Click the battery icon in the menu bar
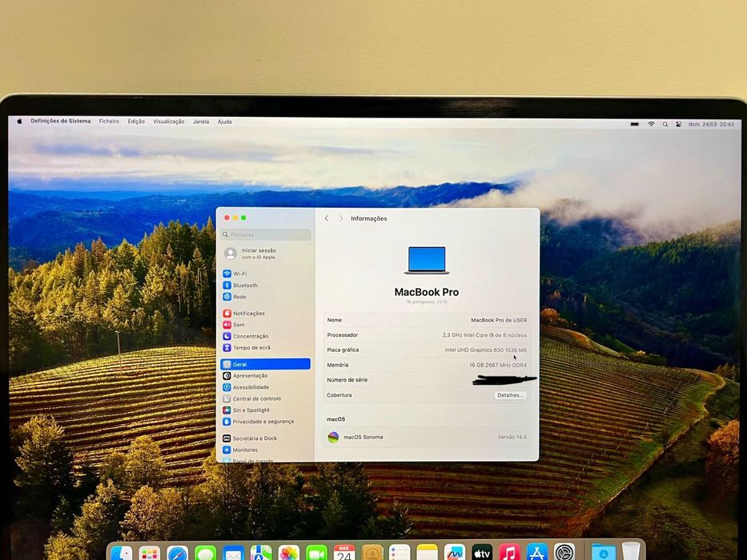The height and width of the screenshot is (560, 747). coord(635,124)
